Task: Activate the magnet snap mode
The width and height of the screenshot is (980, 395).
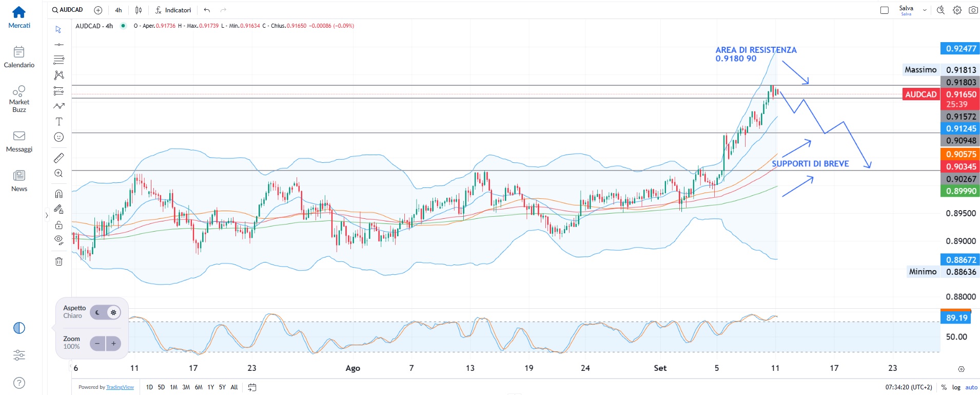Action: pyautogui.click(x=59, y=194)
